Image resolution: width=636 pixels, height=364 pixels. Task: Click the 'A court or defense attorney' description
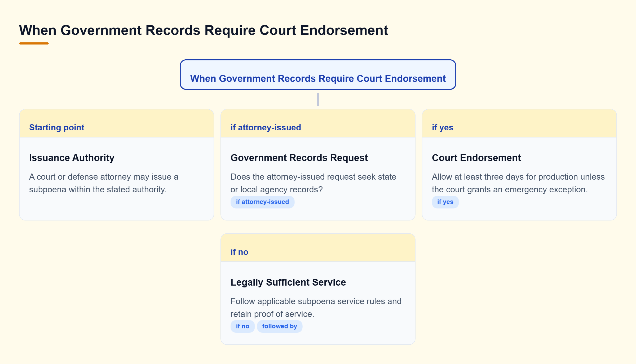(104, 183)
